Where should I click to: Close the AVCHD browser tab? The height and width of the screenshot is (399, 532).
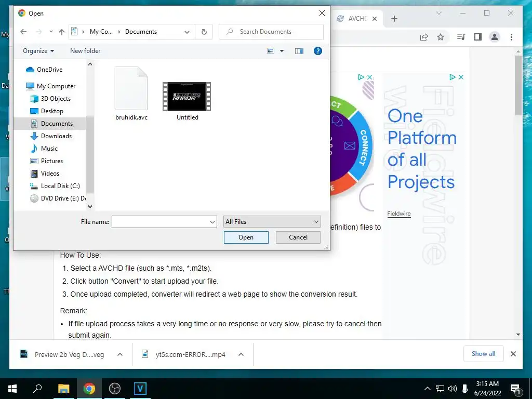coord(375,19)
